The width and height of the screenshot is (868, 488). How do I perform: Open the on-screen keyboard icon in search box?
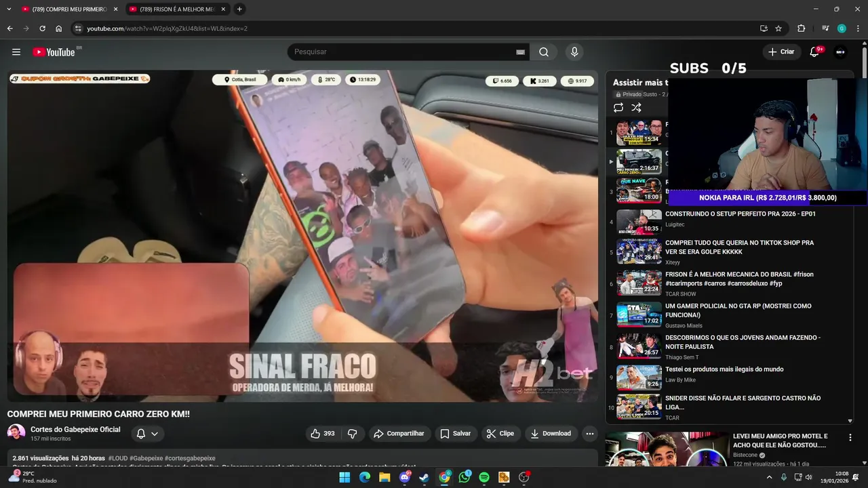tap(521, 52)
